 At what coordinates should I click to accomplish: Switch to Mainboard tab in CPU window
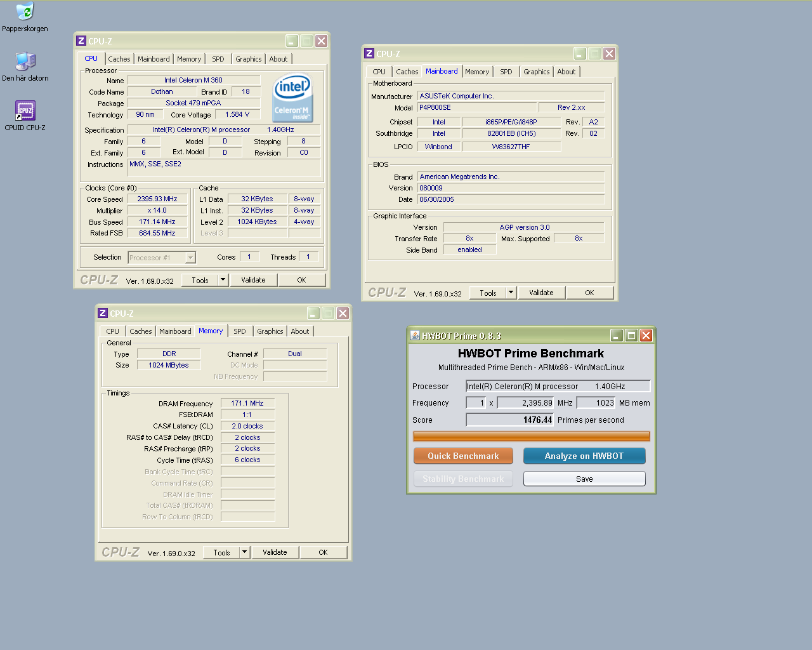[x=154, y=59]
